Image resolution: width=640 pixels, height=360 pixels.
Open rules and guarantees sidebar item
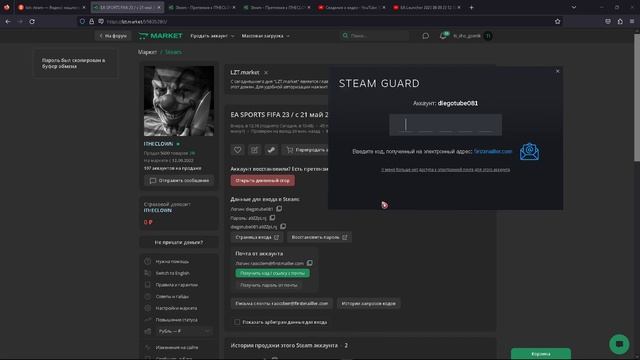(x=176, y=285)
